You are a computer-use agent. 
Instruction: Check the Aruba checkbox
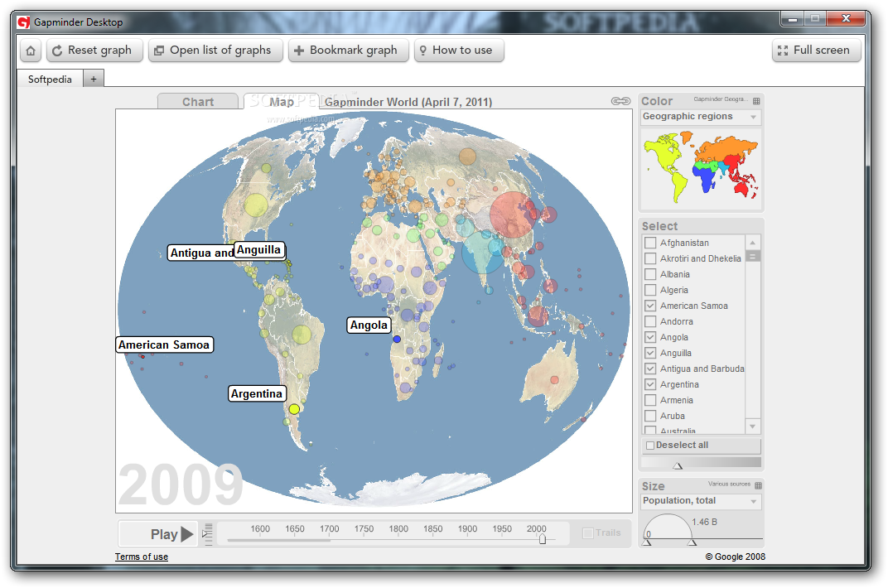651,416
